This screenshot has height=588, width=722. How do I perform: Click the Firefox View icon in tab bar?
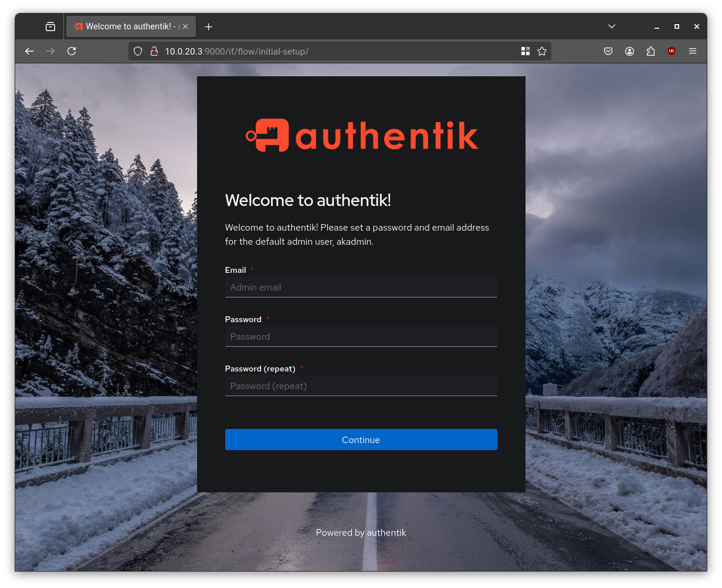[x=50, y=26]
